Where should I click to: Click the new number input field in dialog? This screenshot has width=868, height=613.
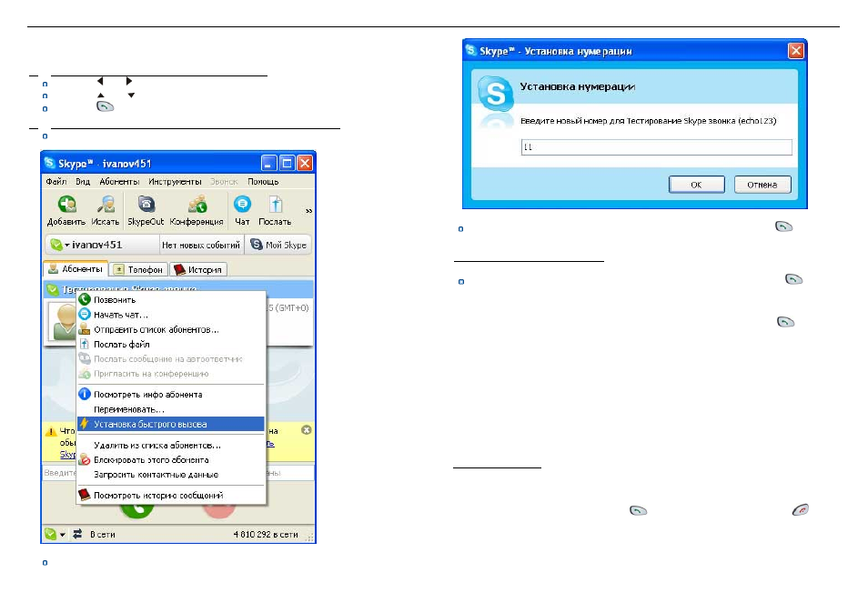click(x=656, y=147)
